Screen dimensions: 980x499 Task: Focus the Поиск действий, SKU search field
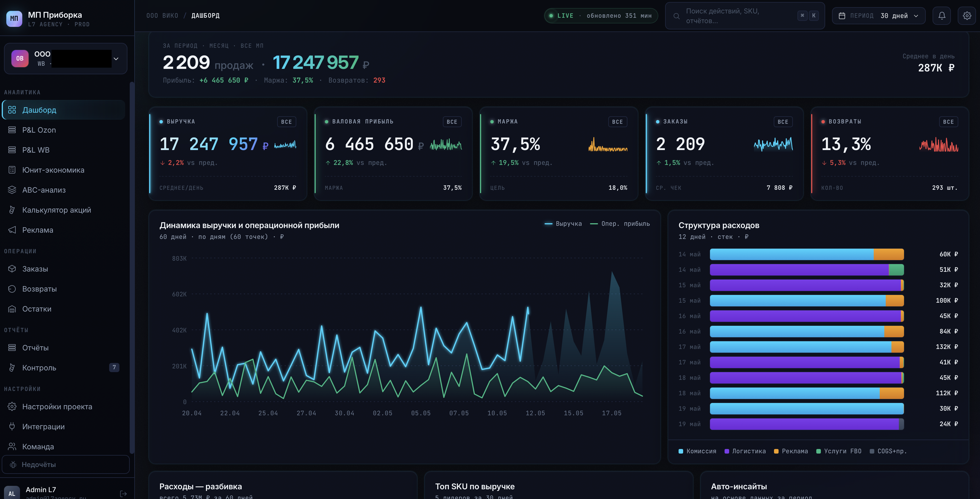pyautogui.click(x=745, y=16)
